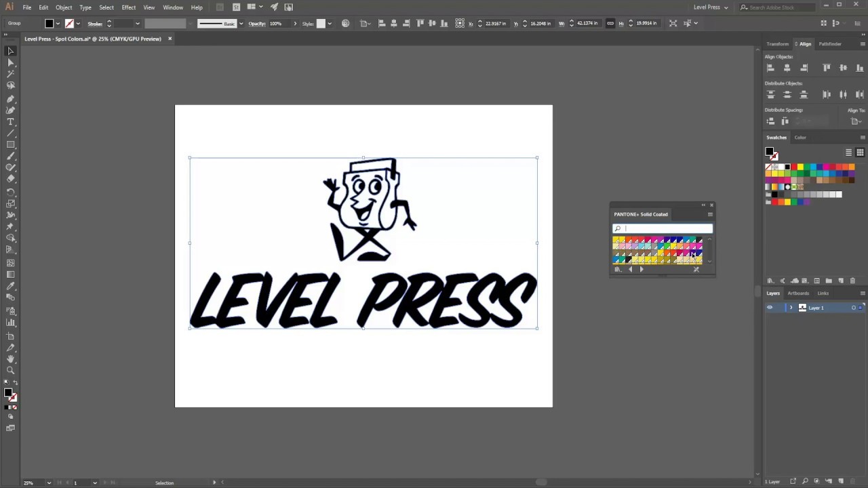The image size is (868, 488).
Task: Open the Window menu
Action: click(x=173, y=7)
